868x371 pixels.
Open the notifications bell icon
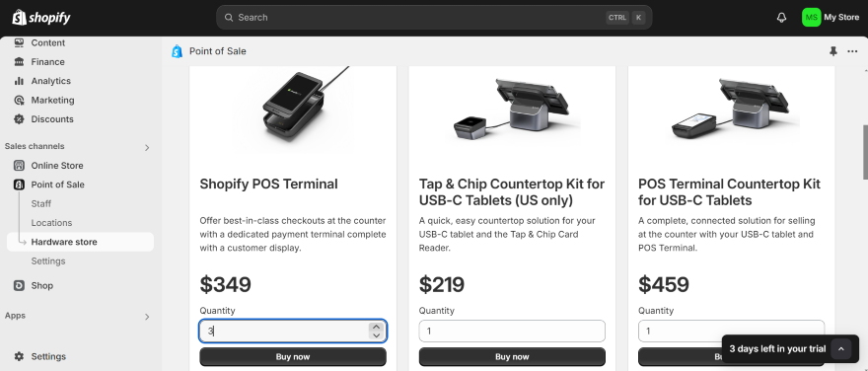point(781,18)
